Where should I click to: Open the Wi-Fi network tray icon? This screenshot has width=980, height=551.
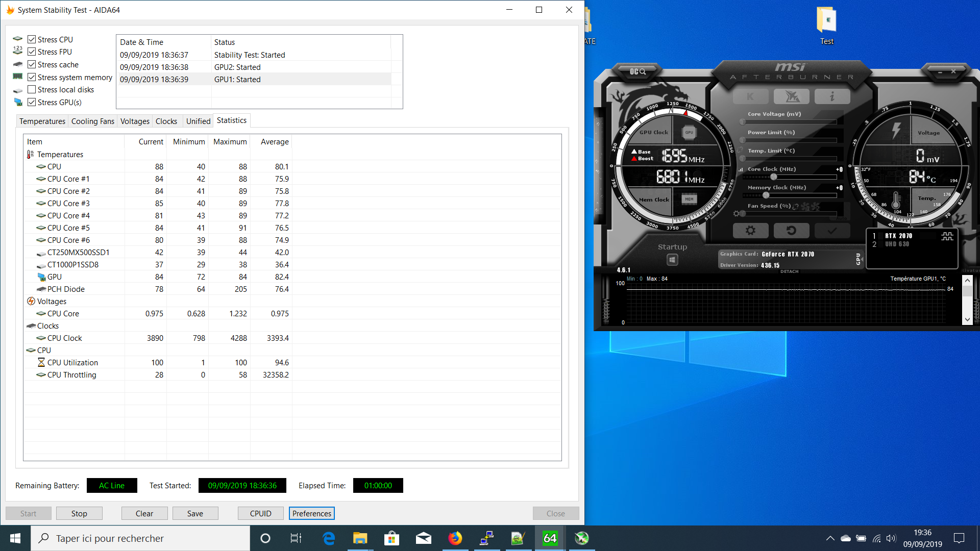click(877, 538)
